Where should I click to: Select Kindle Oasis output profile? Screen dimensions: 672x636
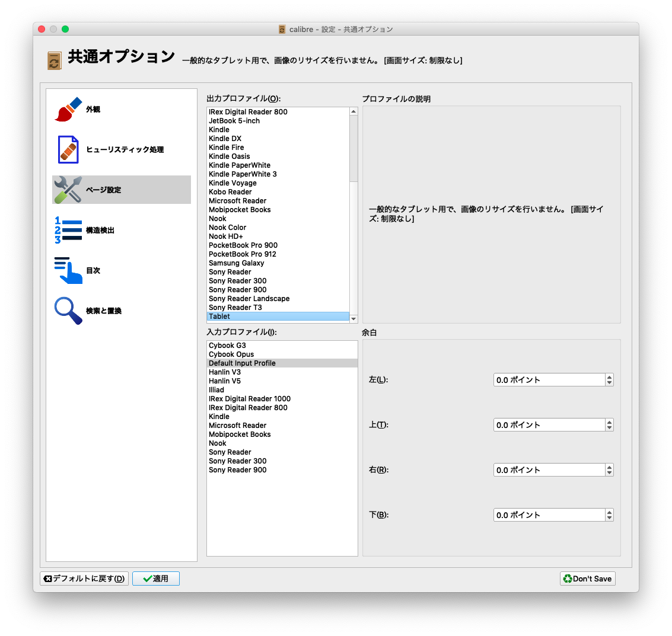(278, 156)
